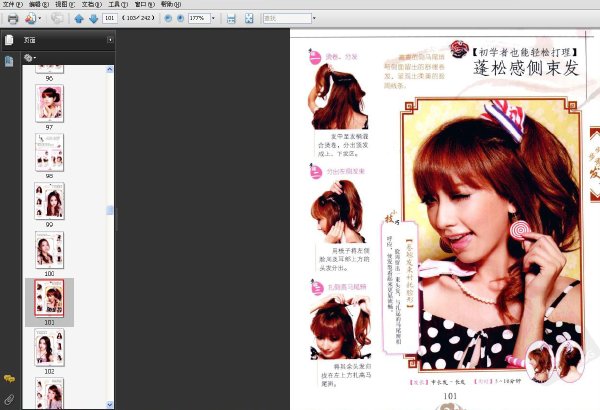
Task: Select the page 102 thumbnail
Action: (x=49, y=348)
